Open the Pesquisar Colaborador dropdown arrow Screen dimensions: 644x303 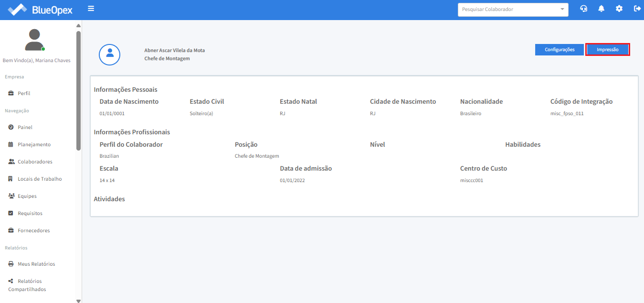click(x=562, y=10)
